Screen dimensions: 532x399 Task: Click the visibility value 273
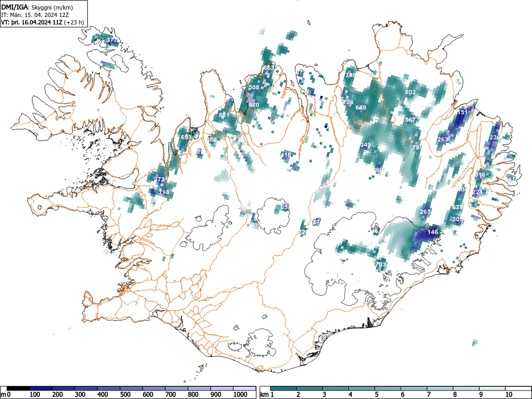(159, 179)
